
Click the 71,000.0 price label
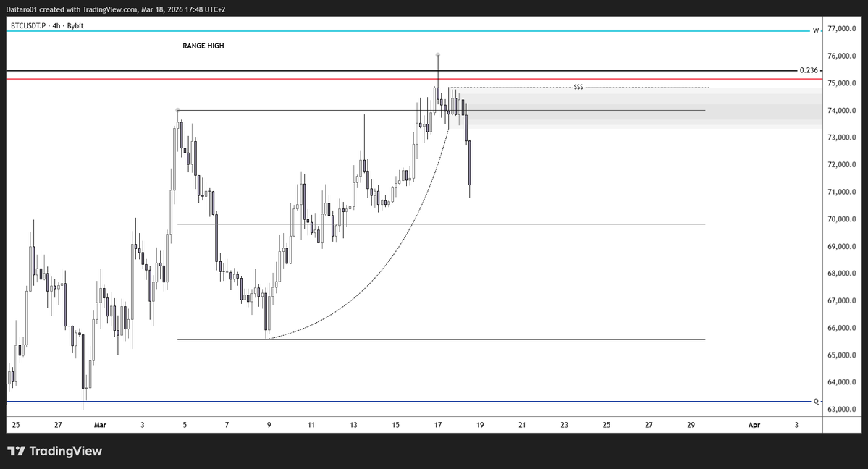[841, 192]
